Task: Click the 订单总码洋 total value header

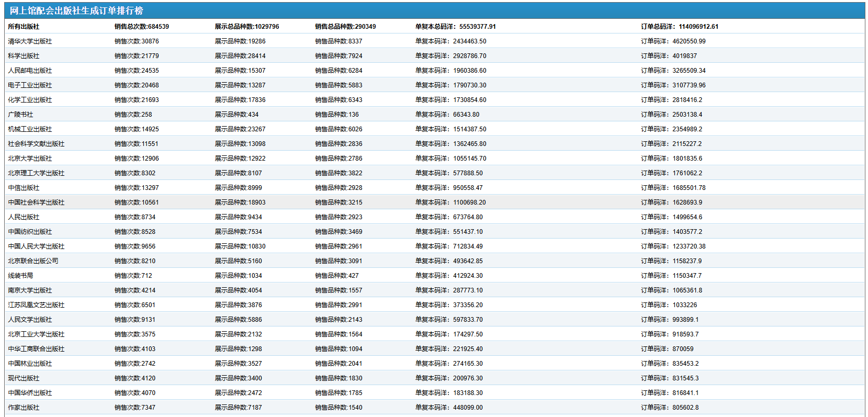Action: [x=679, y=27]
